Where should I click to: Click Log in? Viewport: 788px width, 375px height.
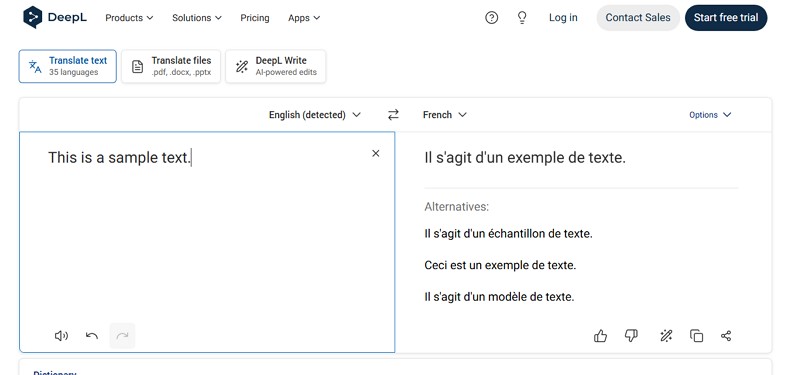coord(563,18)
